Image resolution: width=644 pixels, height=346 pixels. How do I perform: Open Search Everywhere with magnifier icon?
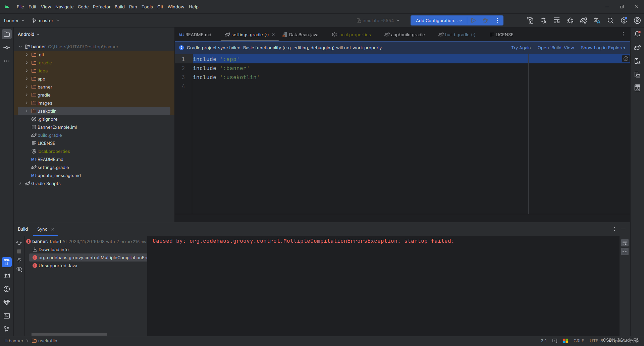click(610, 20)
